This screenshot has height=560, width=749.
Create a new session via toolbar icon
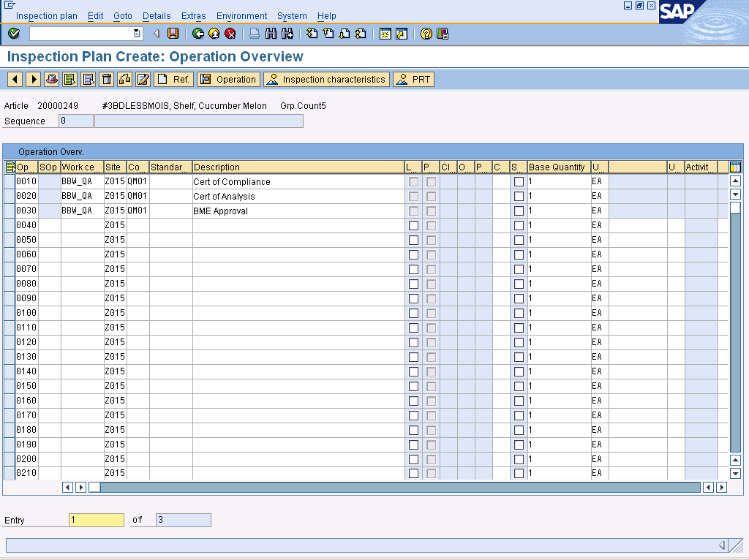tap(385, 34)
